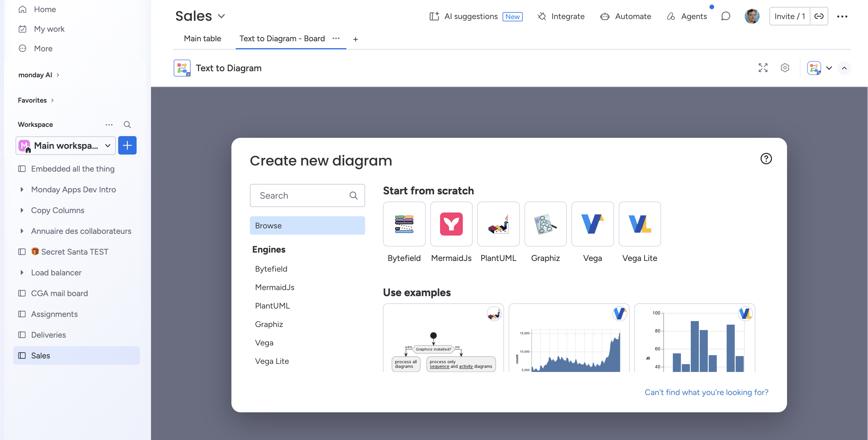Open the help question mark icon

point(766,159)
